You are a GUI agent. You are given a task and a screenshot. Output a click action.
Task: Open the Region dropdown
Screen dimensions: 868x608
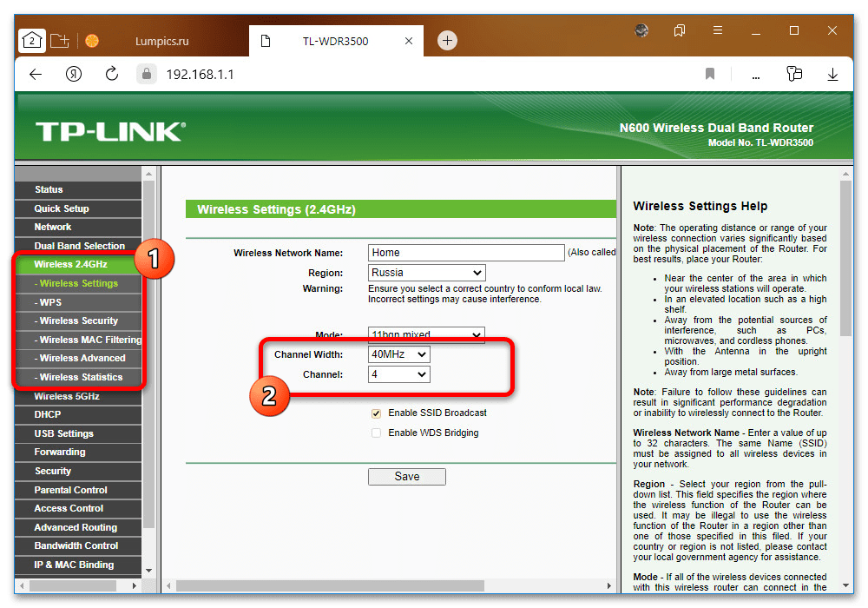pyautogui.click(x=426, y=273)
